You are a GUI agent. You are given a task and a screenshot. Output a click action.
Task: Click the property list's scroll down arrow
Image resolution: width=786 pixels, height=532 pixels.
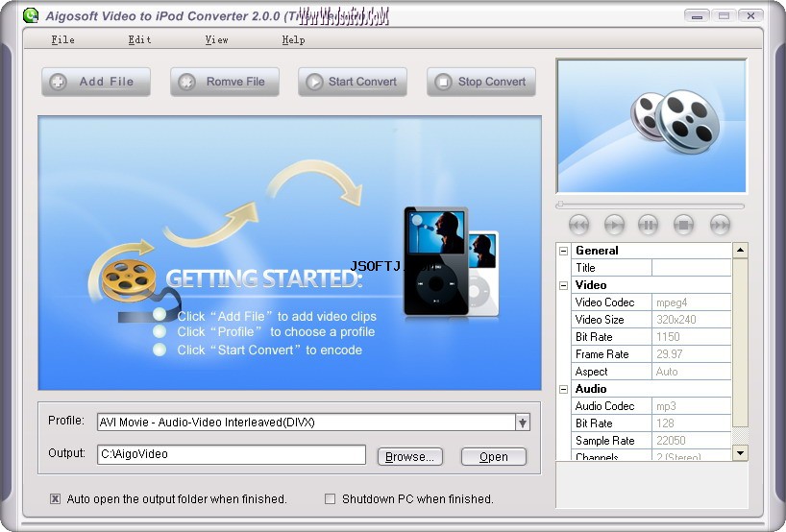[741, 453]
